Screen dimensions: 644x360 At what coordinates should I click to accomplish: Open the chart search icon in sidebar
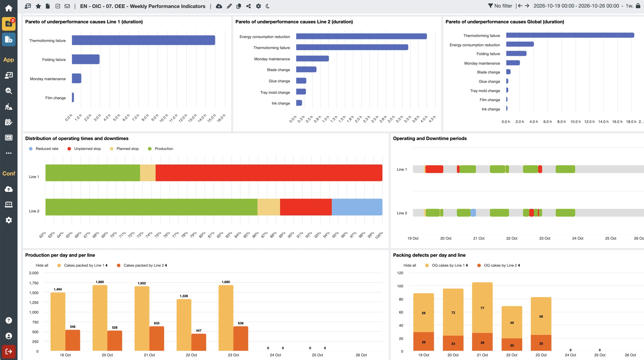9,91
